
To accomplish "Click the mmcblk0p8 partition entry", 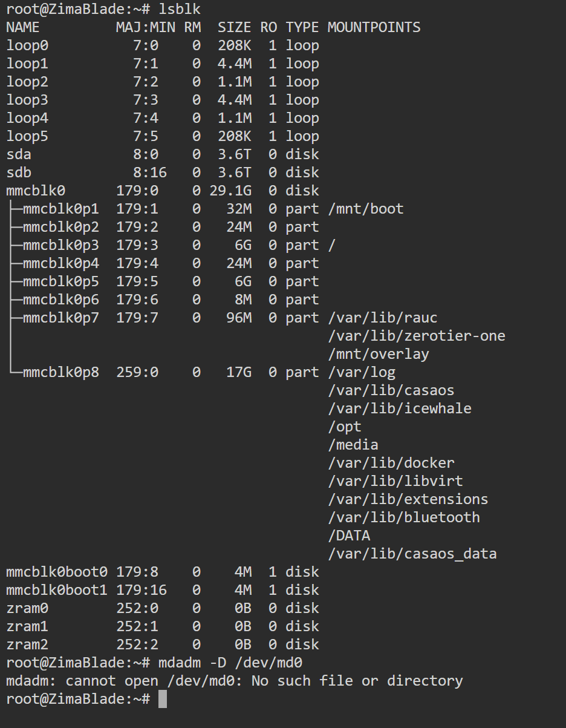I will (60, 372).
